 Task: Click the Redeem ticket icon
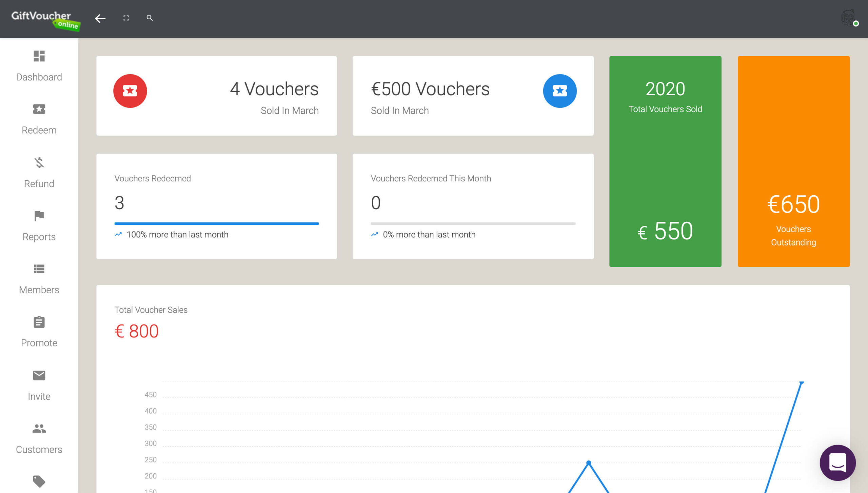[x=39, y=109]
